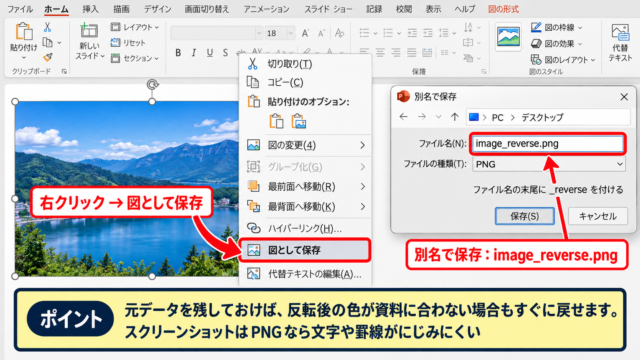Click the bullet list icon

click(364, 33)
